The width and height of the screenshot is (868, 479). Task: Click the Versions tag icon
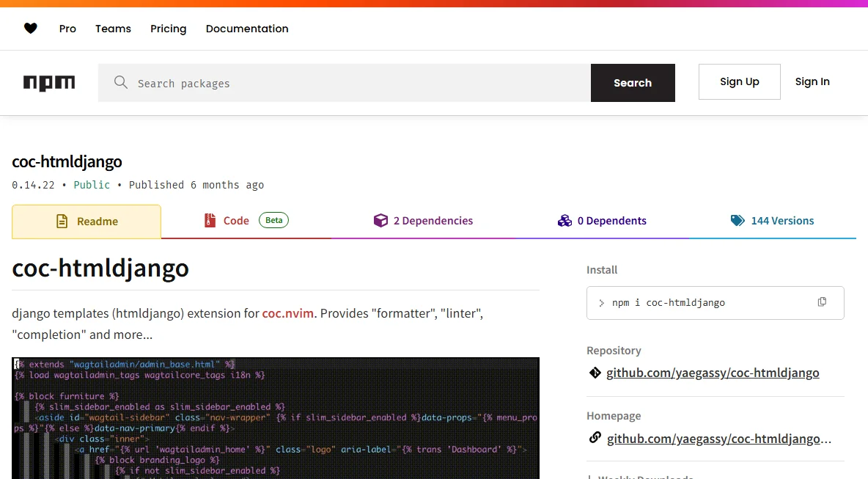coord(738,220)
